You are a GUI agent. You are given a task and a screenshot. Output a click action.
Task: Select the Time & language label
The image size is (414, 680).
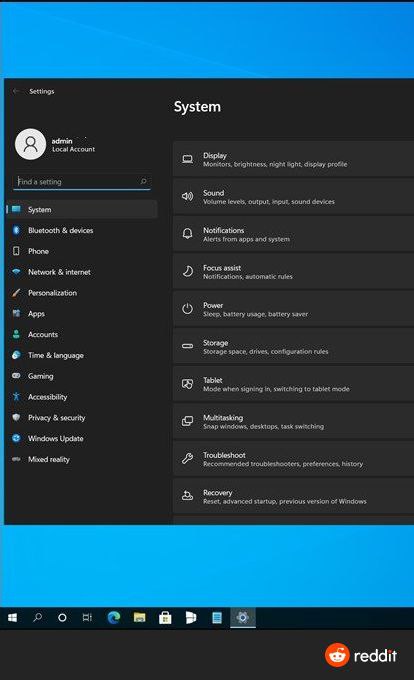point(56,355)
